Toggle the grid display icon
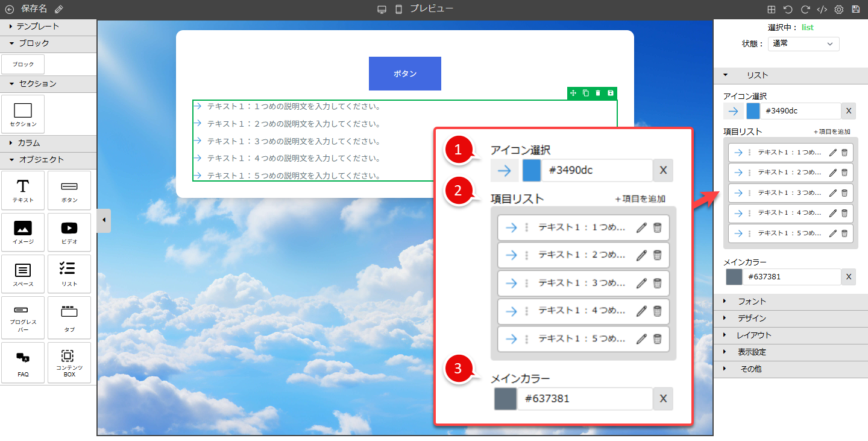868x441 pixels. pos(771,10)
